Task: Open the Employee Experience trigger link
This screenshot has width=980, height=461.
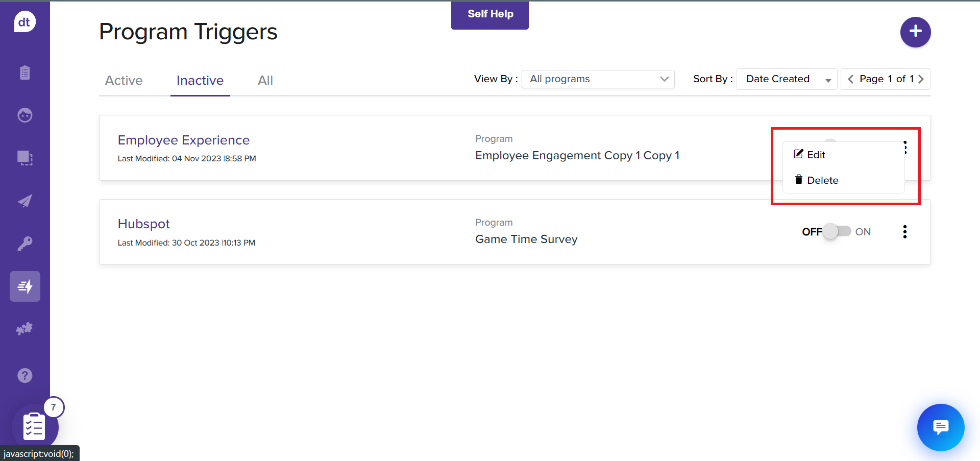Action: click(183, 140)
